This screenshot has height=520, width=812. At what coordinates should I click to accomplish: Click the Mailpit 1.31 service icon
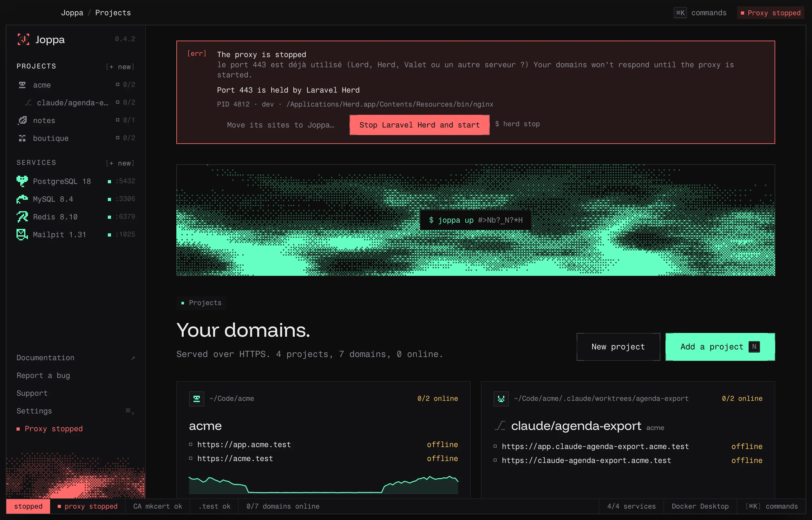tap(22, 234)
